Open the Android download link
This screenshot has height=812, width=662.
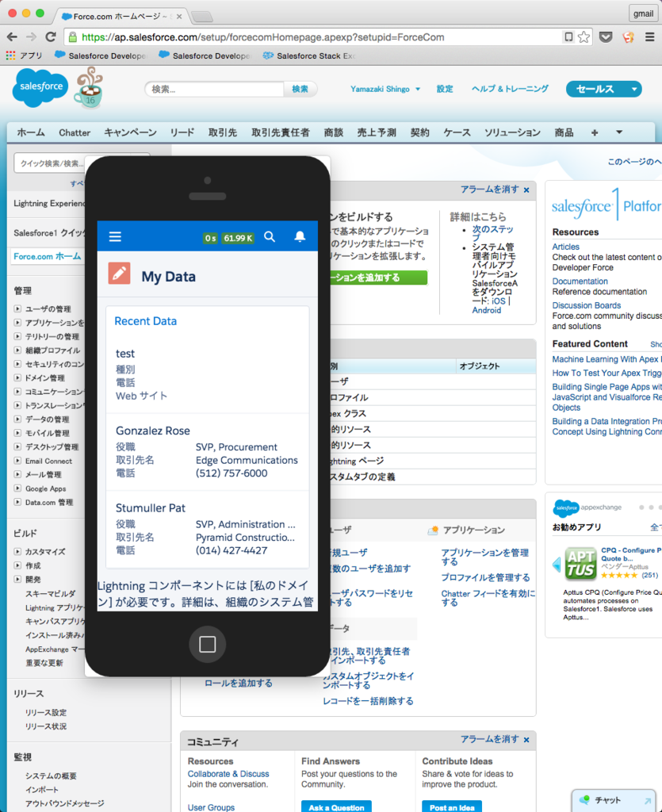tap(486, 310)
